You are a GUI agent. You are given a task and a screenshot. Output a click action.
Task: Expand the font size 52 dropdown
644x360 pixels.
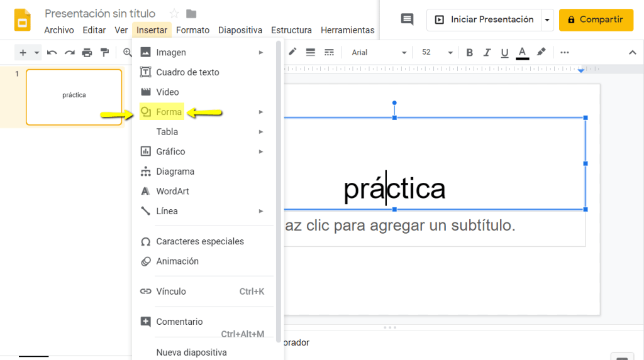pyautogui.click(x=437, y=52)
